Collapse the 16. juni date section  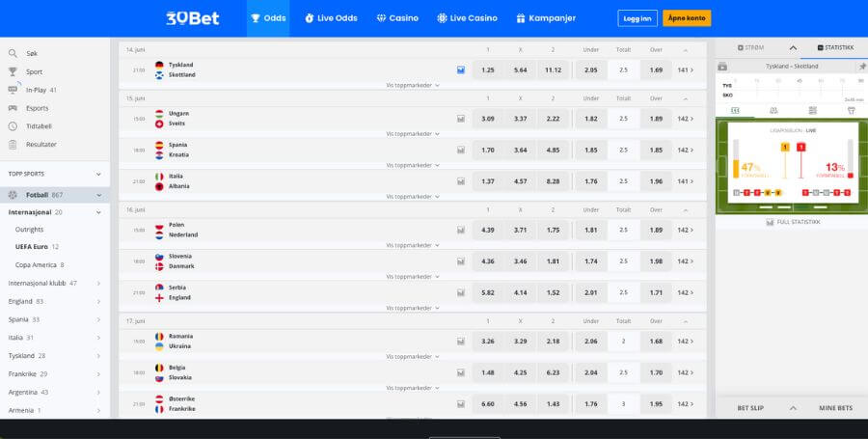686,210
